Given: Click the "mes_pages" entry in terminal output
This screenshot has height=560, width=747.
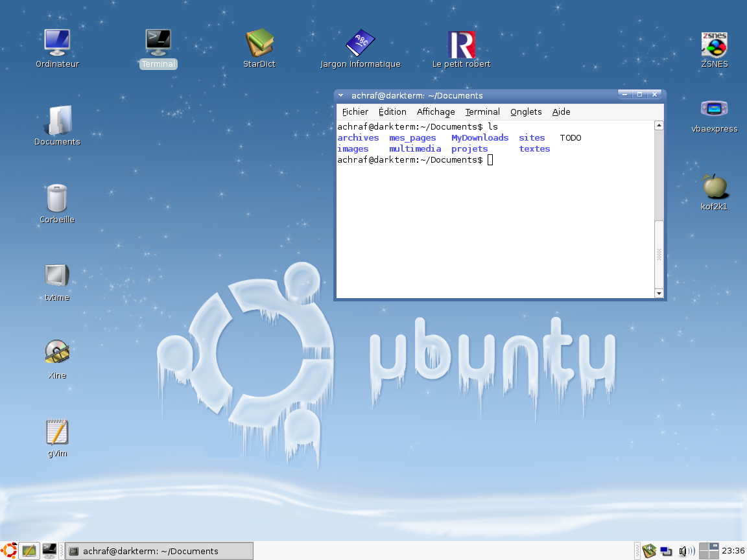Looking at the screenshot, I should (x=412, y=137).
